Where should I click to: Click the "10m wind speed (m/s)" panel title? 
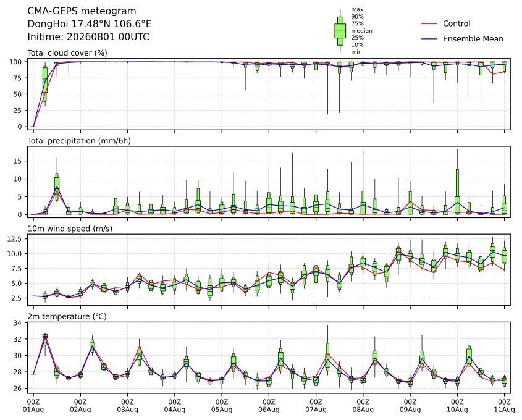[x=70, y=229]
